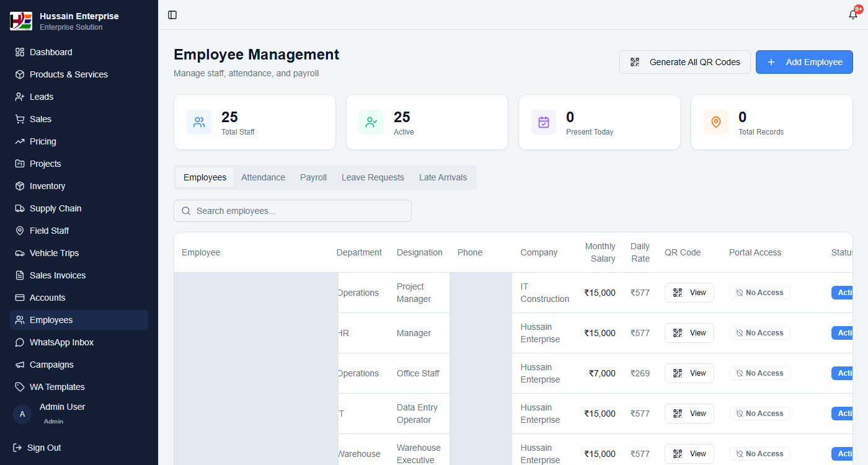Open the Late Arrivals tab
This screenshot has height=465, width=868.
click(x=443, y=177)
